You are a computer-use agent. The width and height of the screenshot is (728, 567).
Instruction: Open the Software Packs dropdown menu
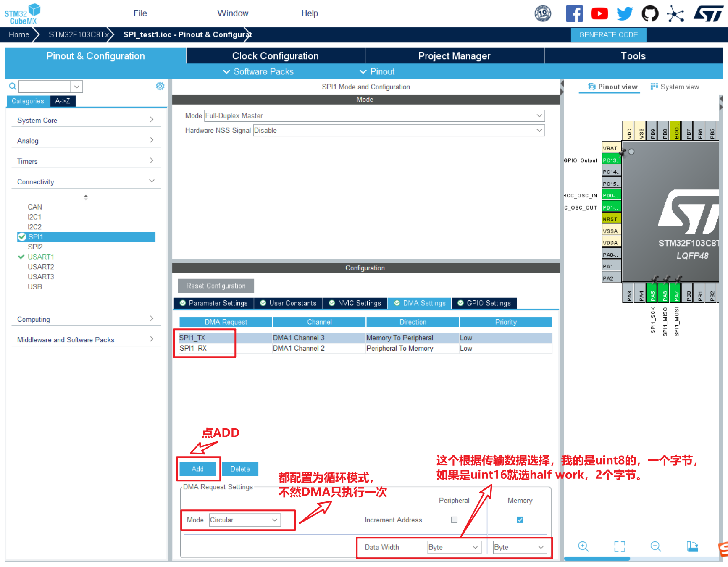pyautogui.click(x=258, y=71)
